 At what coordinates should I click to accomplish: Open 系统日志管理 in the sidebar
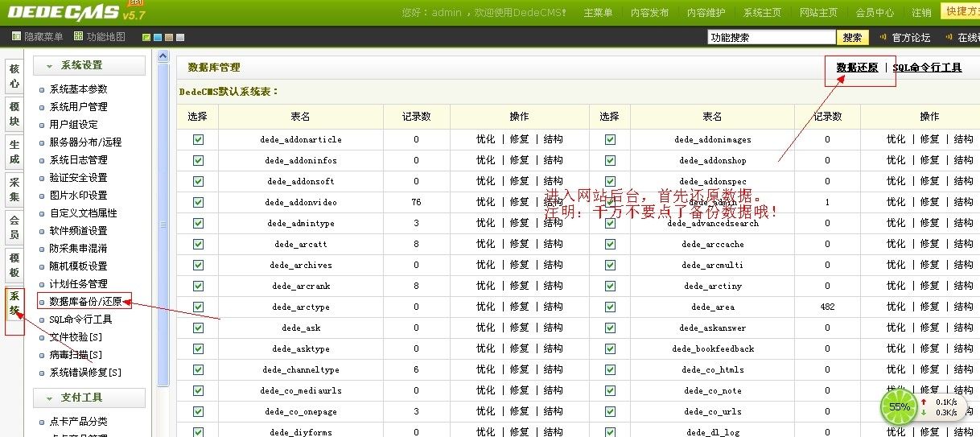coord(78,160)
